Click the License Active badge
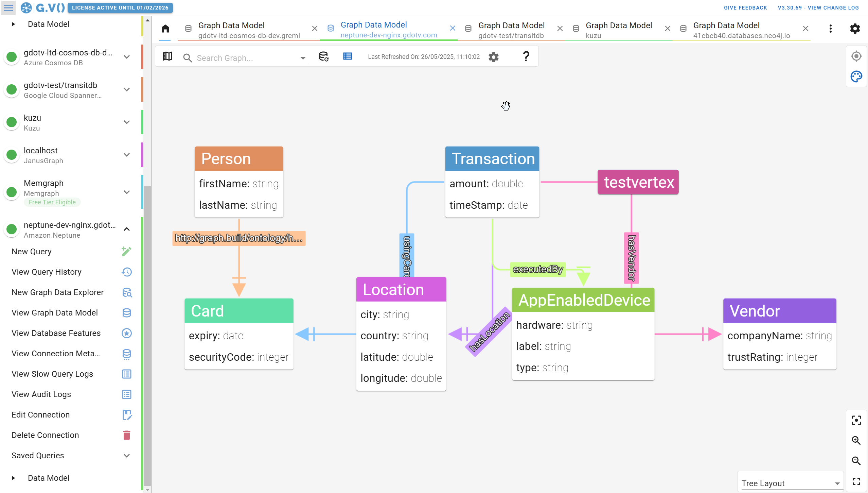Viewport: 868px width, 493px height. click(x=120, y=7)
